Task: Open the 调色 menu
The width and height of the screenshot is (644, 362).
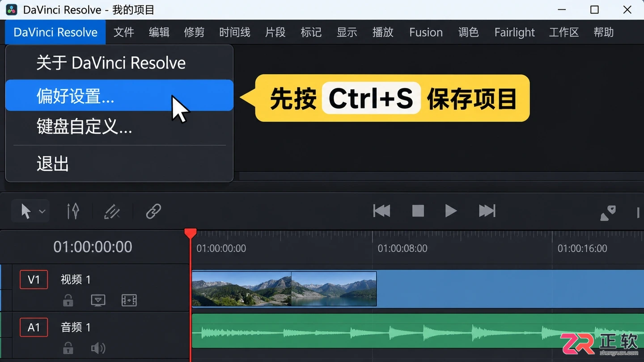Action: click(x=469, y=32)
